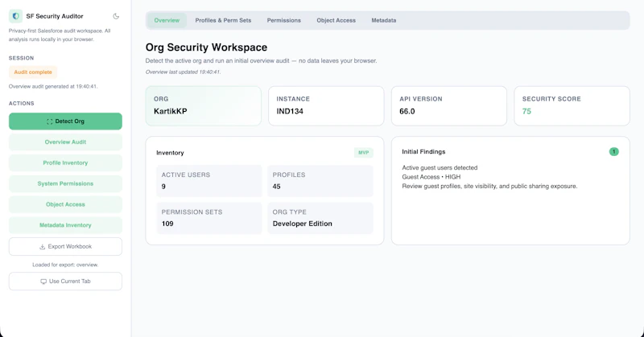The width and height of the screenshot is (644, 337).
Task: Select the Object Access tab
Action: click(336, 20)
